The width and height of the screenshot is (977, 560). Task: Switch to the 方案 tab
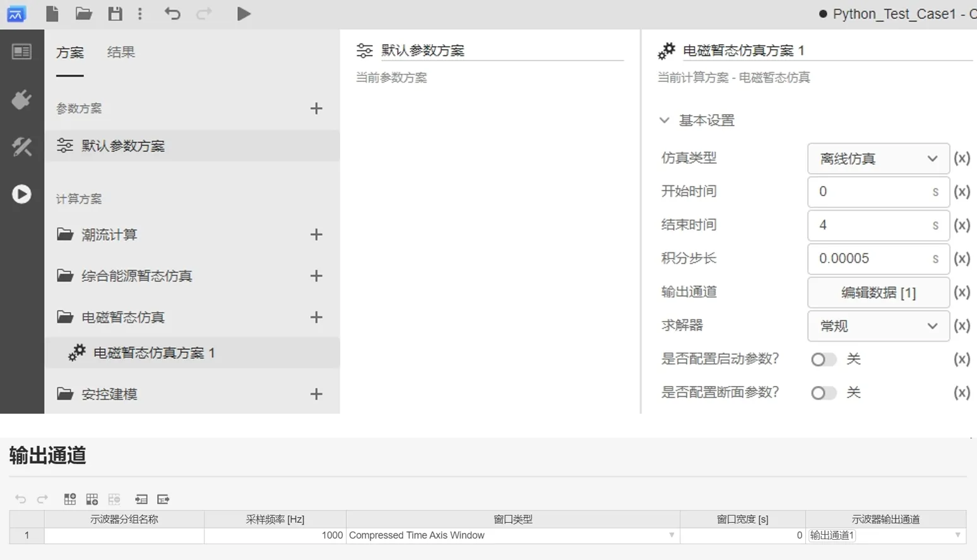[x=69, y=52]
